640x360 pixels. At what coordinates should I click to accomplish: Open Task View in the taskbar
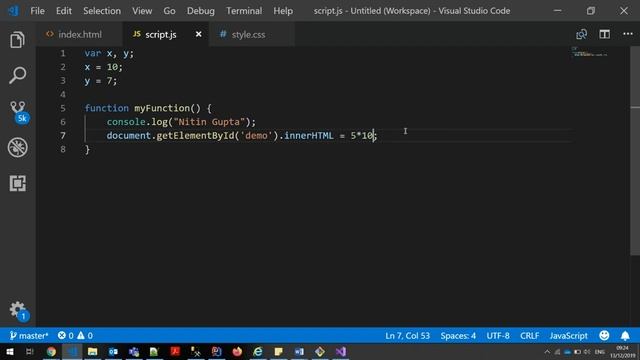point(29,351)
